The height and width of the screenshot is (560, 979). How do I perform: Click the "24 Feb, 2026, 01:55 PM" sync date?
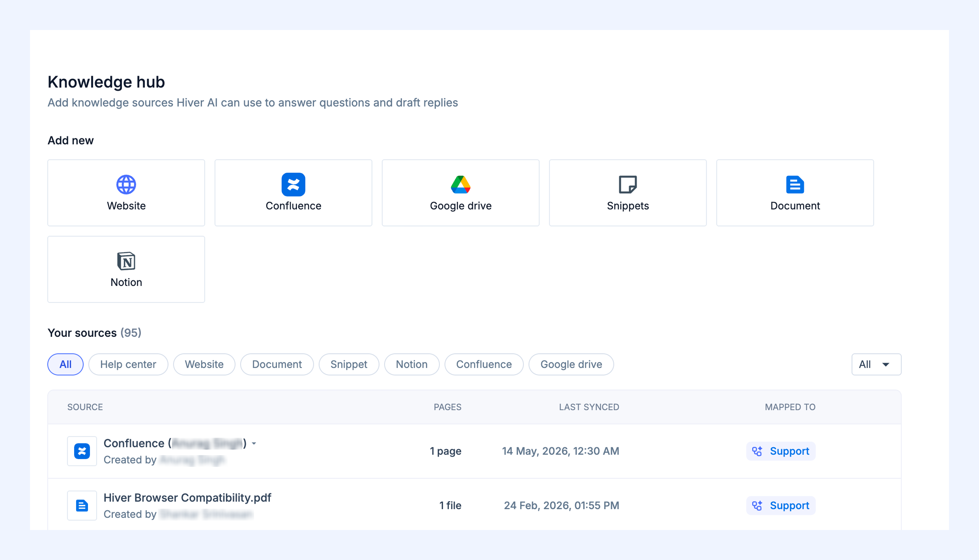pyautogui.click(x=562, y=506)
